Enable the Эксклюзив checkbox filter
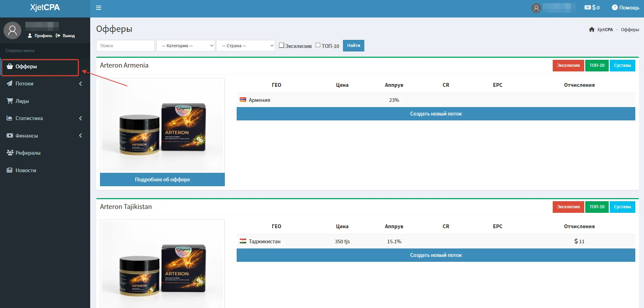 tap(281, 45)
